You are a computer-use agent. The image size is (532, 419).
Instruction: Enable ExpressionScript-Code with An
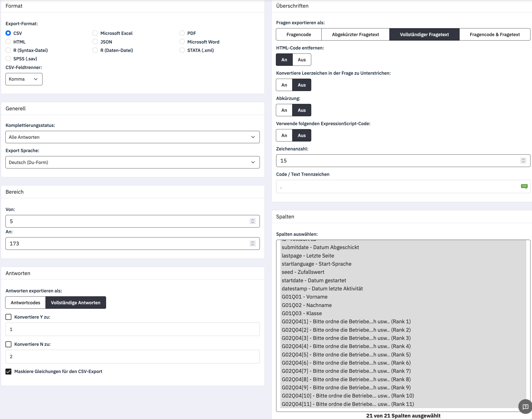pyautogui.click(x=284, y=135)
